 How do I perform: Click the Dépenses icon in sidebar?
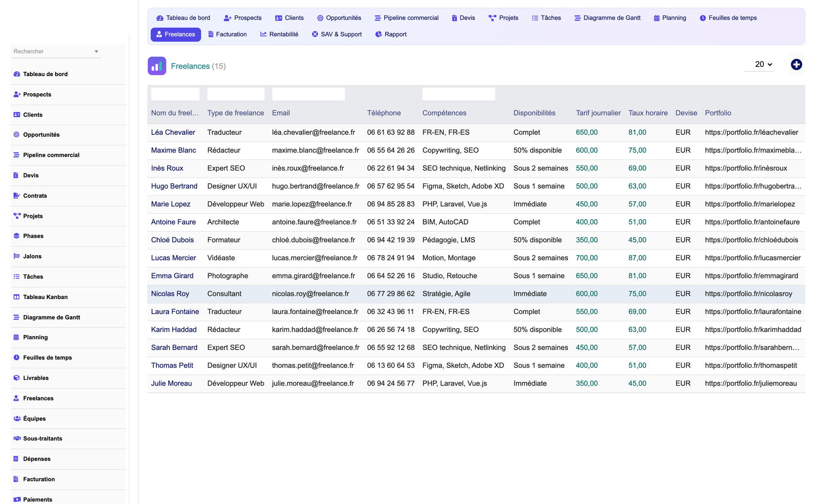click(16, 459)
